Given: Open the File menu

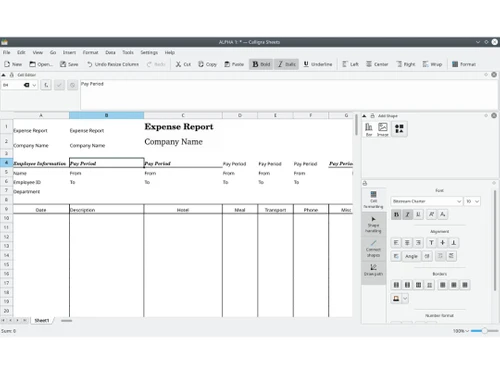Looking at the screenshot, I should point(7,52).
